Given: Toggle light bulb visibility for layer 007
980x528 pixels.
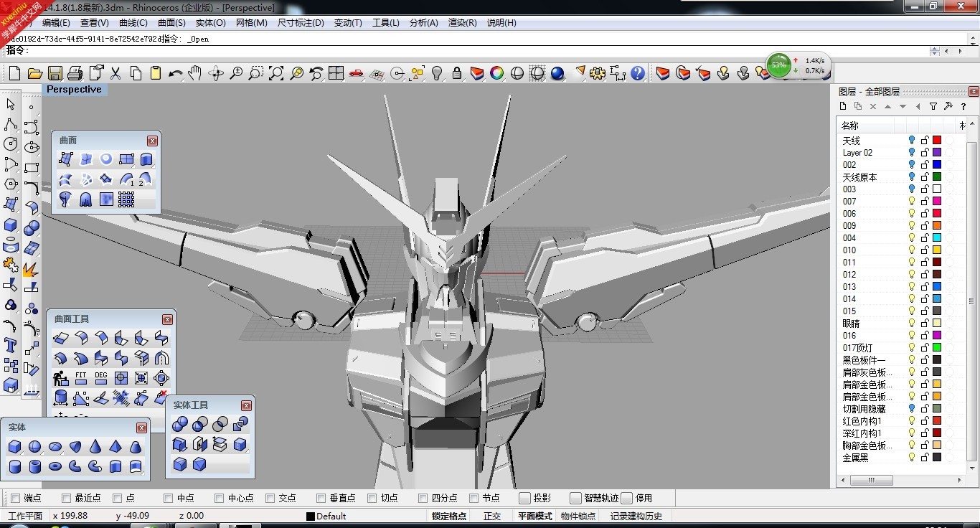Looking at the screenshot, I should click(x=912, y=202).
